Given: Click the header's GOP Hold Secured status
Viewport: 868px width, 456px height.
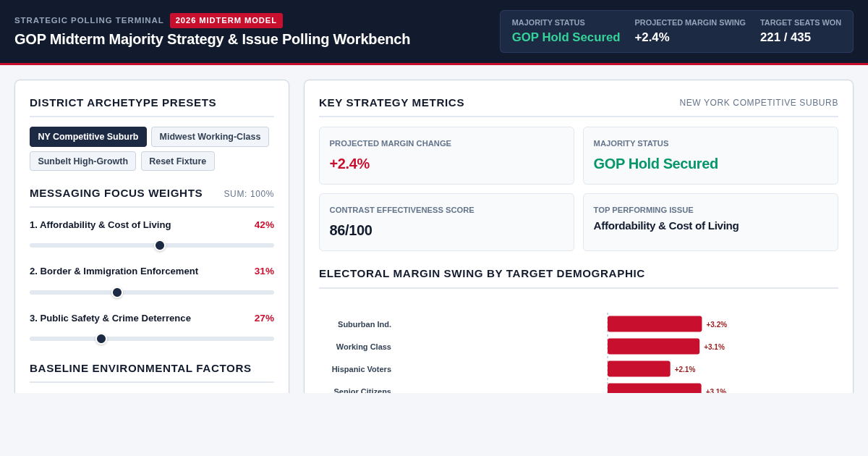Looking at the screenshot, I should 566,38.
